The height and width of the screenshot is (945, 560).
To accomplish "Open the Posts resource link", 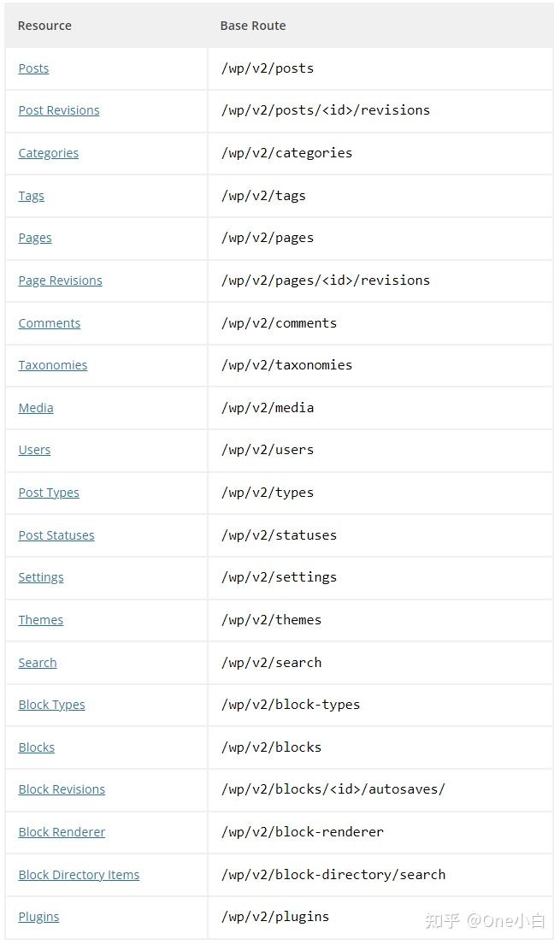I will click(x=33, y=68).
